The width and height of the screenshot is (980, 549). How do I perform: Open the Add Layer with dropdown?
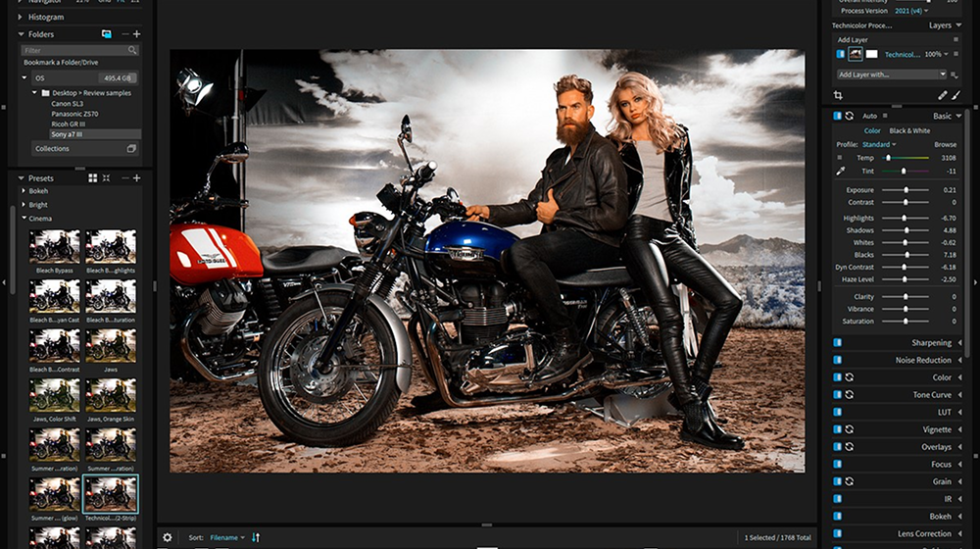point(892,75)
